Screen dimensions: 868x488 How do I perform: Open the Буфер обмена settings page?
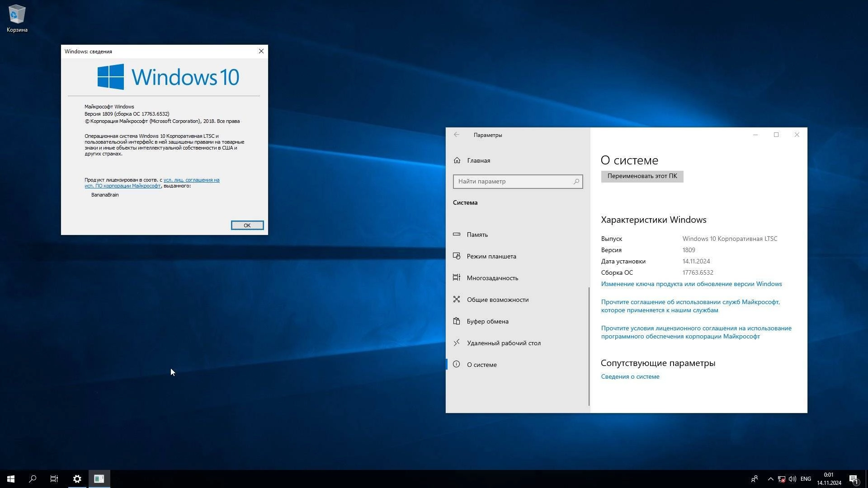click(517, 321)
